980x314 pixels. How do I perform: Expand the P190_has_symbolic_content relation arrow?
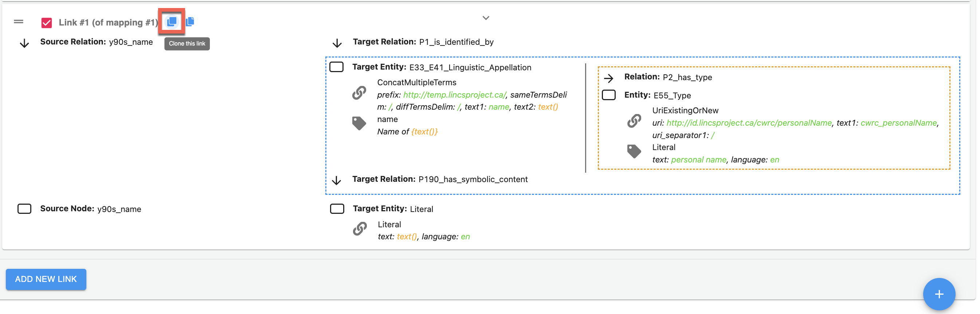tap(336, 180)
